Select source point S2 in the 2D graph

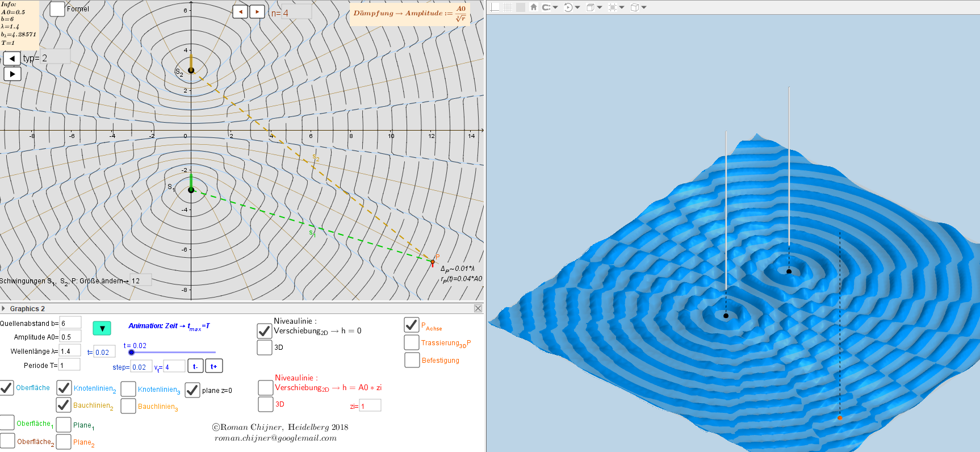[x=191, y=70]
